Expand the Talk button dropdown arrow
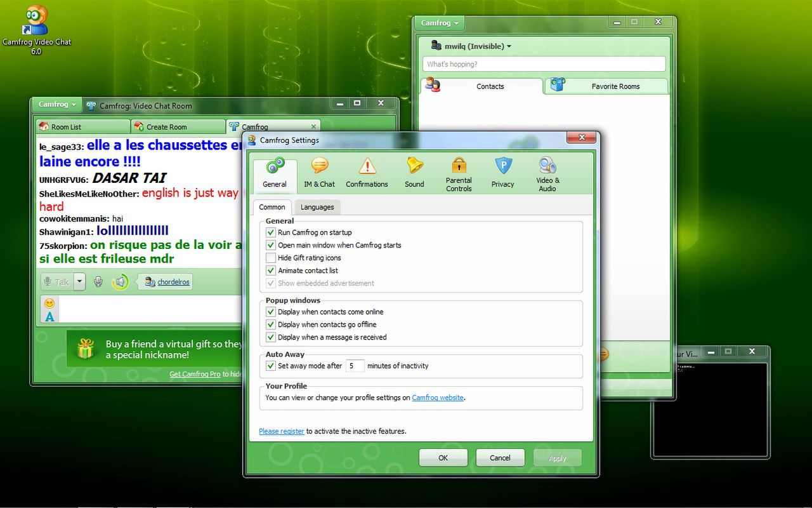The image size is (812, 508). click(x=79, y=282)
